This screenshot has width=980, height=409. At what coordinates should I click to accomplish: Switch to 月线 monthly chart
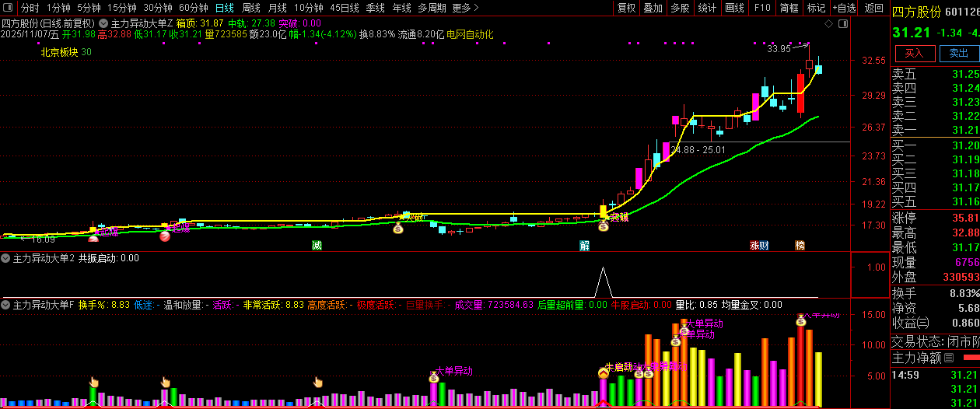(x=278, y=8)
